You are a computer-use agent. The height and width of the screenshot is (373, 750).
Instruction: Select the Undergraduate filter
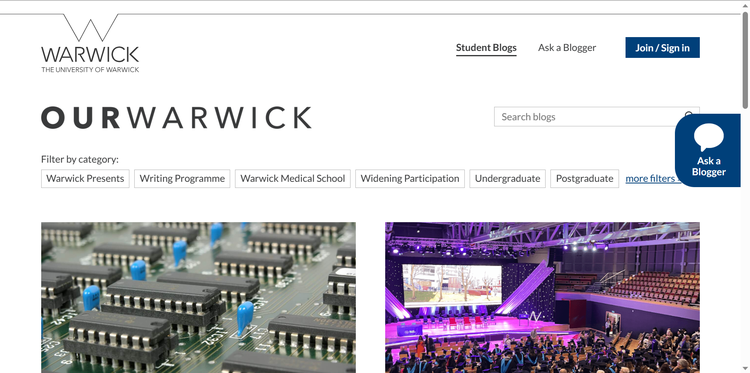(507, 178)
